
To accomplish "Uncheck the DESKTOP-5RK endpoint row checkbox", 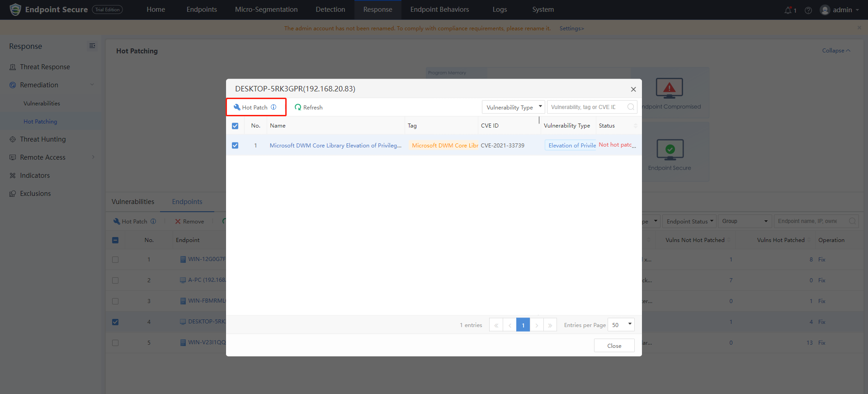I will pos(115,322).
